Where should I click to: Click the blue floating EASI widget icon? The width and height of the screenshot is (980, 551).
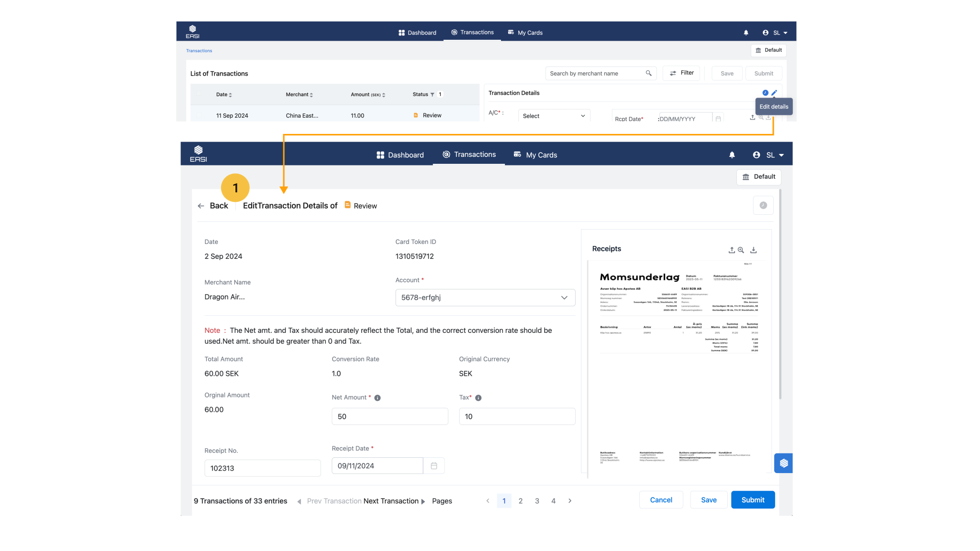click(783, 463)
